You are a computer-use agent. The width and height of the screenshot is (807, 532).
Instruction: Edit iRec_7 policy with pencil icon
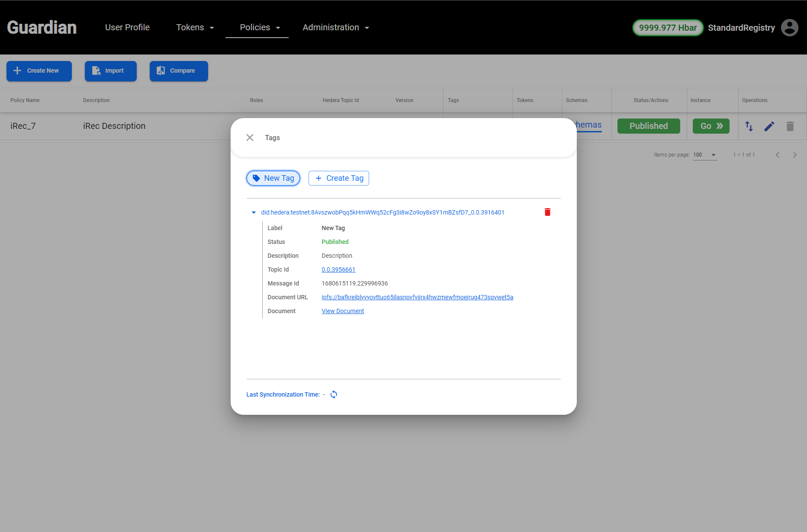coord(769,126)
